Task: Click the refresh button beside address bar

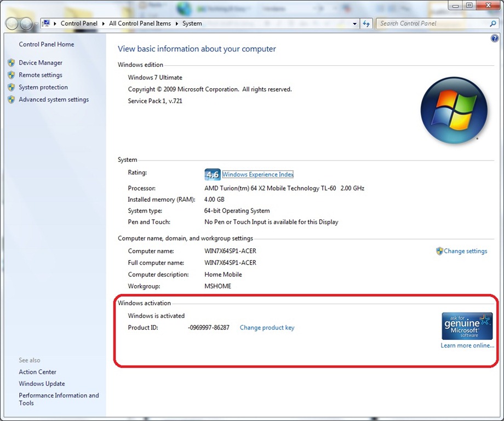Action: (366, 24)
